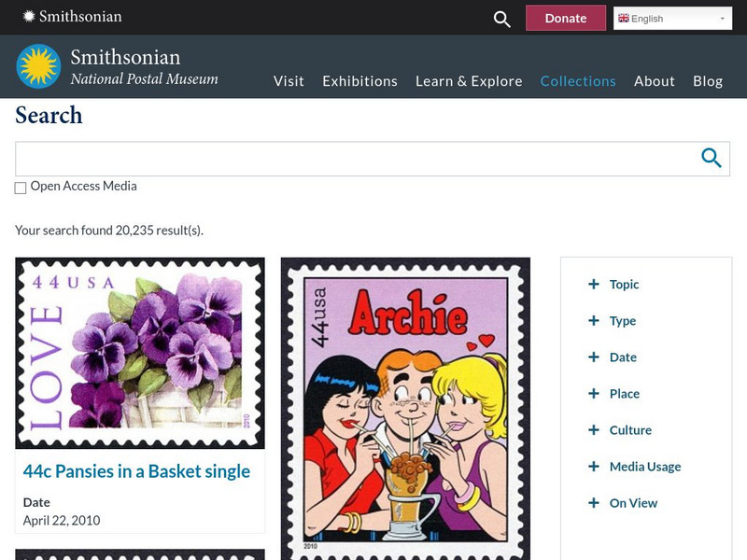Screen dimensions: 747x560
Task: Click the plus icon beside Culture
Action: 594,430
